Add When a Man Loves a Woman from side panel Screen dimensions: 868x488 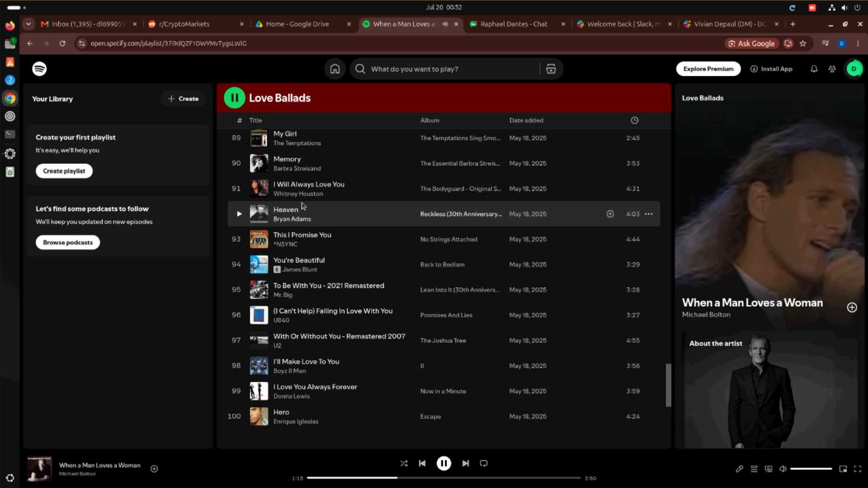[x=852, y=308]
